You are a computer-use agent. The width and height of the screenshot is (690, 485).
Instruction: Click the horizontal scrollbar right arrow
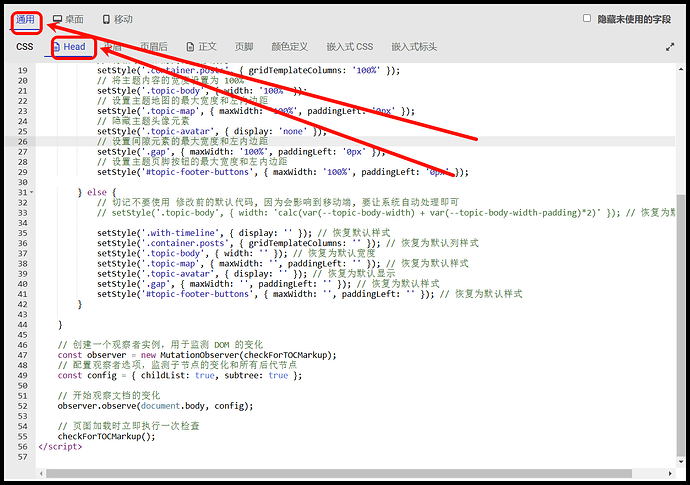(x=670, y=474)
